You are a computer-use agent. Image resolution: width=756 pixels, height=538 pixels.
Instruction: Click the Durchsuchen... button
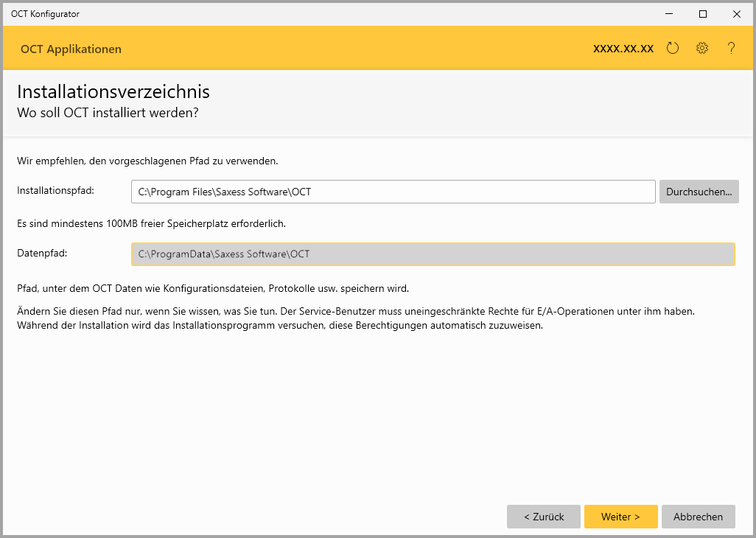[699, 192]
